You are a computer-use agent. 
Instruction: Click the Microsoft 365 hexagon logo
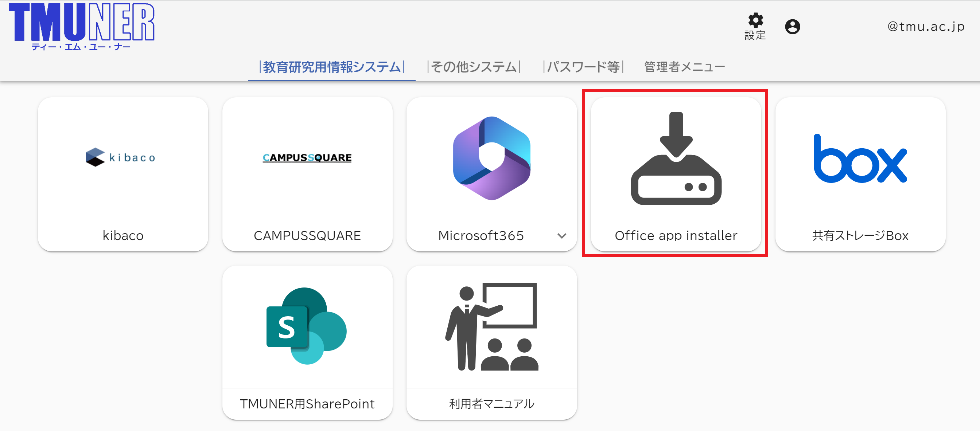coord(491,158)
